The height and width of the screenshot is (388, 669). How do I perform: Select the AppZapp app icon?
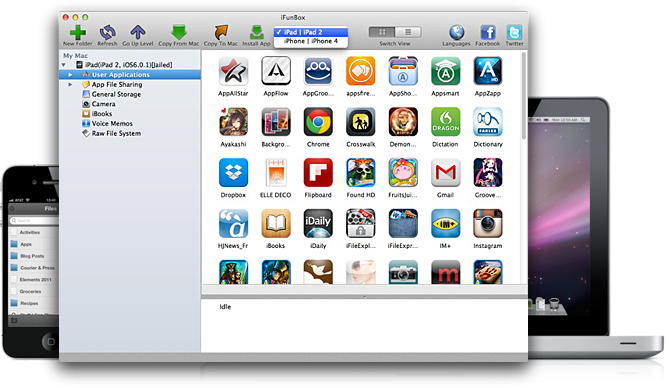pyautogui.click(x=488, y=71)
